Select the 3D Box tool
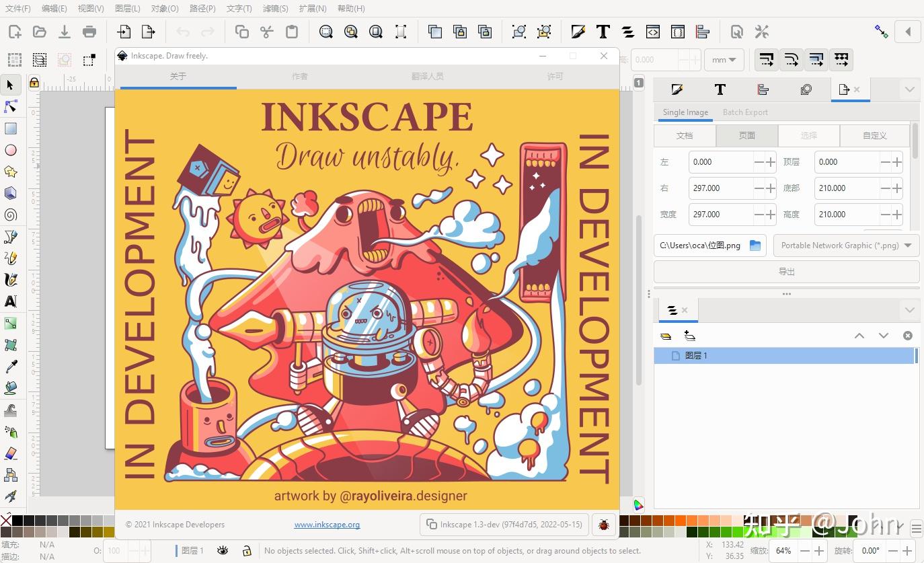The height and width of the screenshot is (563, 924). [10, 193]
